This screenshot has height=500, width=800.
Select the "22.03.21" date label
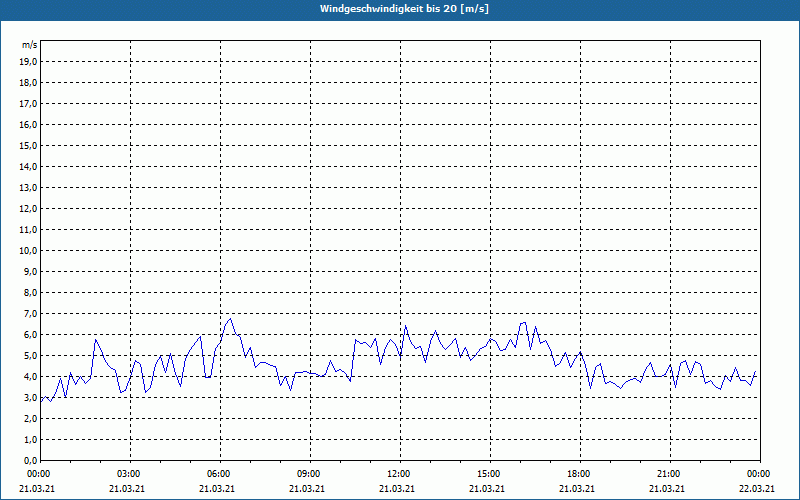pos(757,488)
